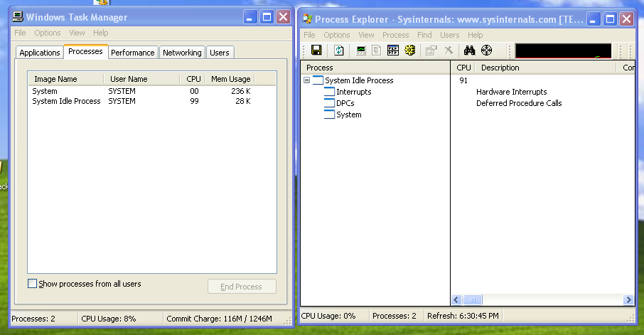Open Process menu in Process Explorer
This screenshot has height=335, width=644.
click(395, 35)
